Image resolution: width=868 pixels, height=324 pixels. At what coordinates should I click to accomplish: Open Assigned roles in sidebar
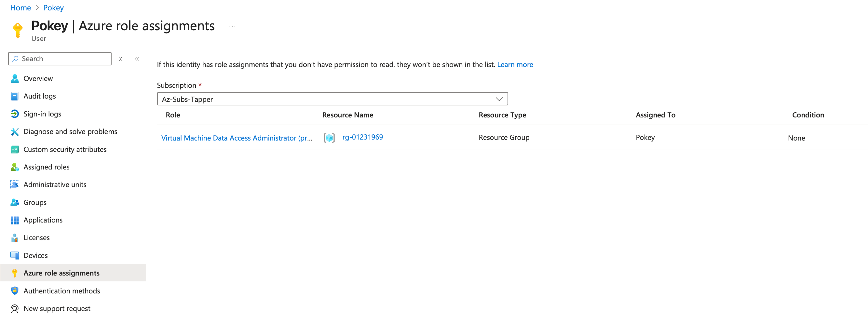[x=47, y=167]
